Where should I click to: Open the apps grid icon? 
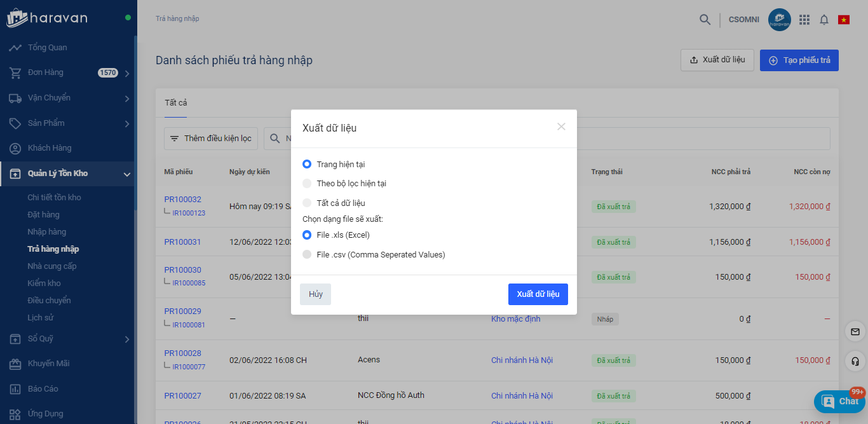(x=804, y=20)
